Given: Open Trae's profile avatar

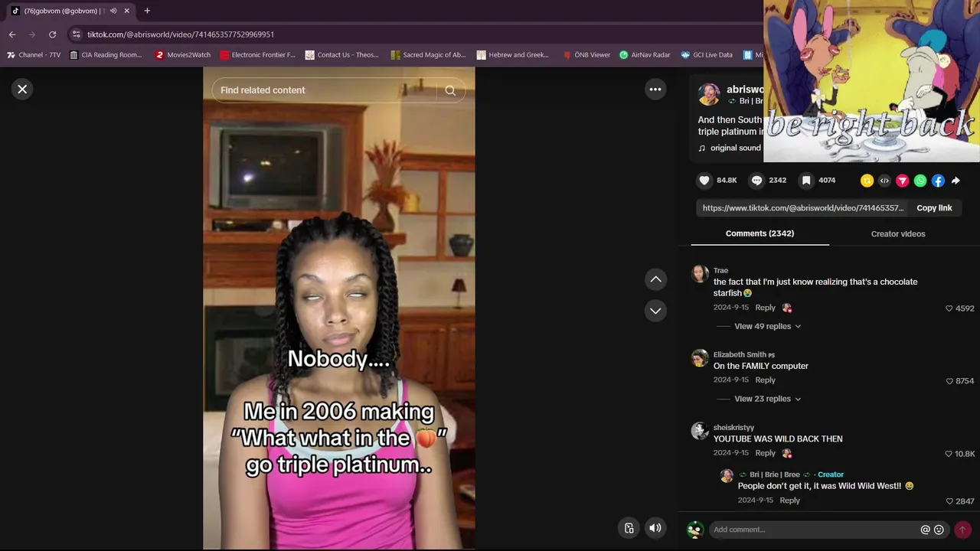Looking at the screenshot, I should (x=700, y=274).
